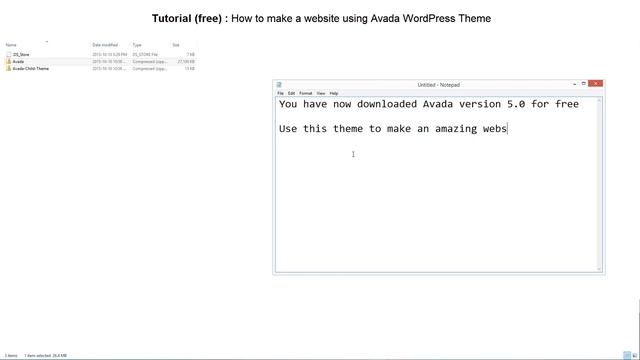Sort files by the Type column
Screen dimensions: 640x360
click(137, 45)
